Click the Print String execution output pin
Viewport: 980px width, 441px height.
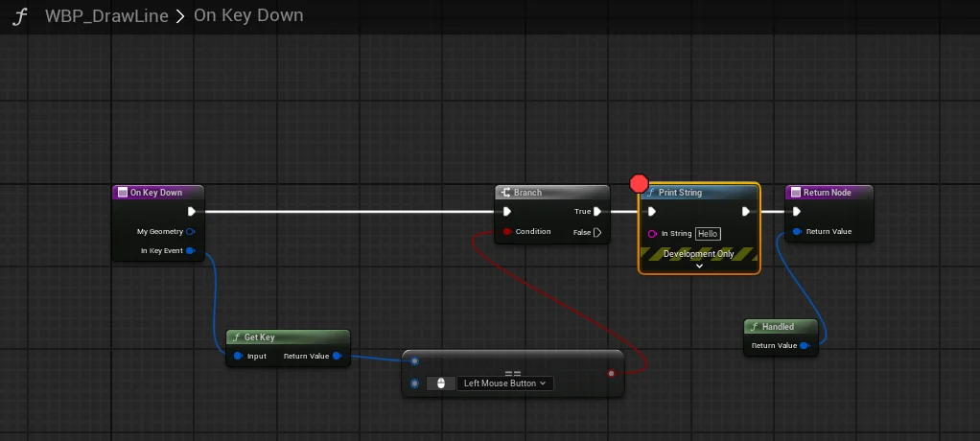(x=746, y=212)
